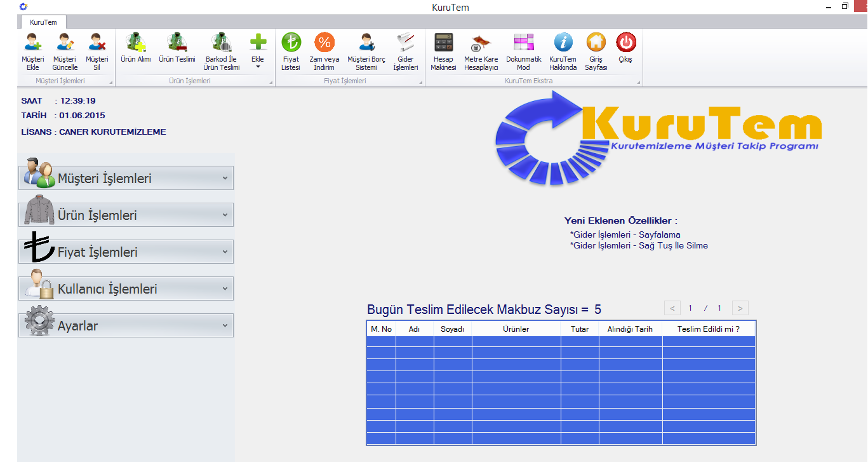Switch to Dokunmatik Mod
The width and height of the screenshot is (868, 462).
(523, 43)
